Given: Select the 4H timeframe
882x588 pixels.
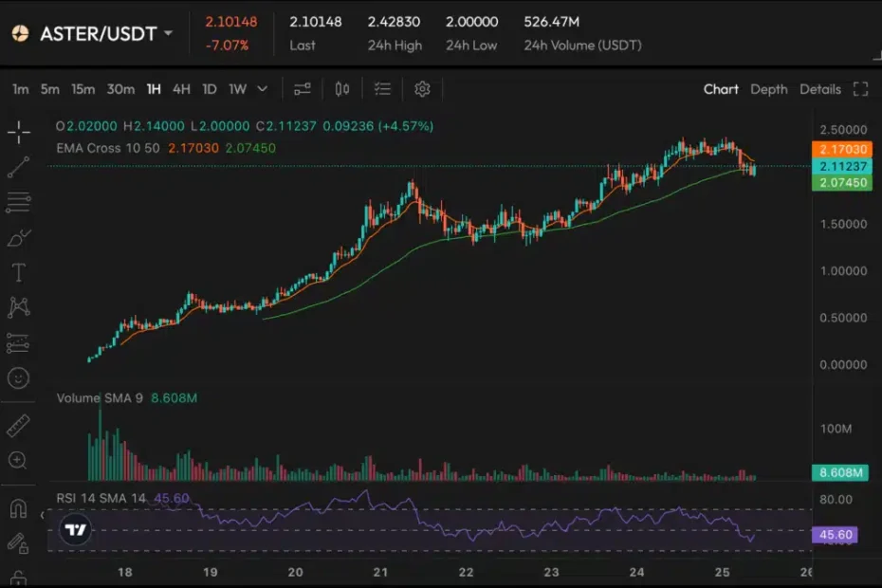Looking at the screenshot, I should click(181, 89).
